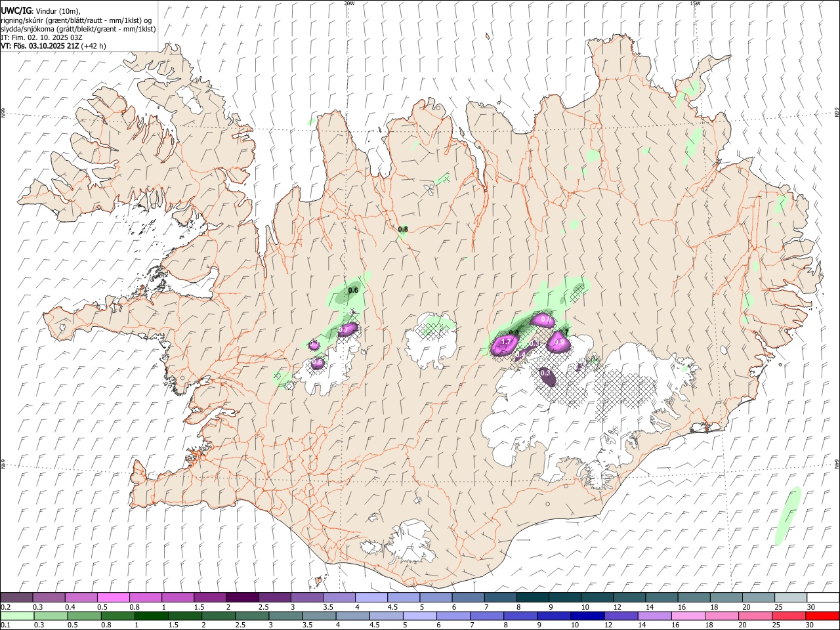Viewport: 840px width, 630px height.
Task: Pick the deep blue swatch after 10, bottom legend
Action: (587, 616)
